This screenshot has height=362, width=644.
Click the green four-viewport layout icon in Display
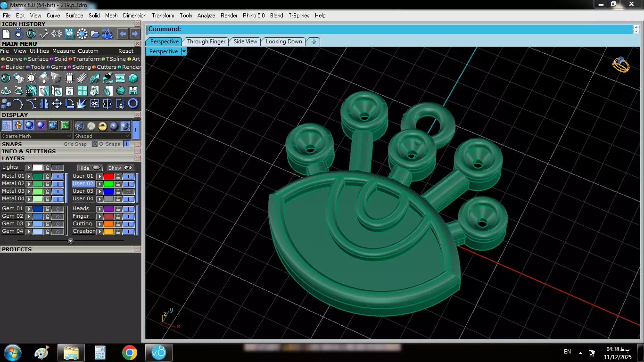(65, 125)
